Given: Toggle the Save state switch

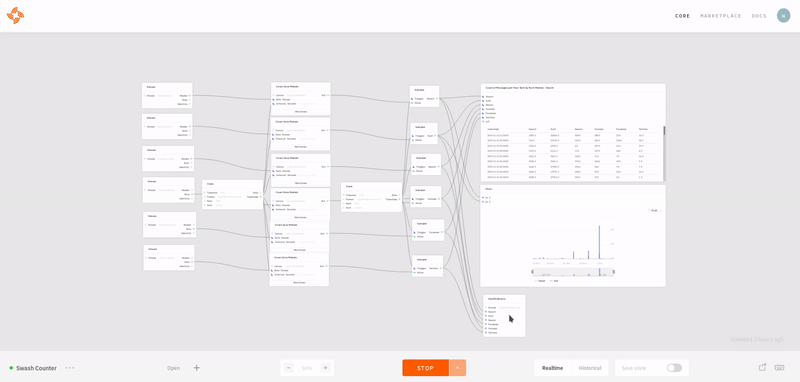Looking at the screenshot, I should tap(674, 368).
